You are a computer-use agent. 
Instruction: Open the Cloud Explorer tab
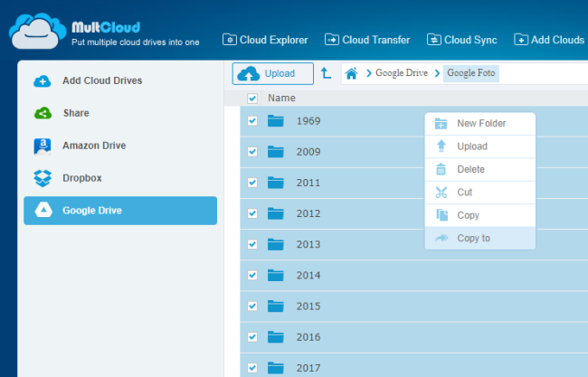tap(265, 40)
